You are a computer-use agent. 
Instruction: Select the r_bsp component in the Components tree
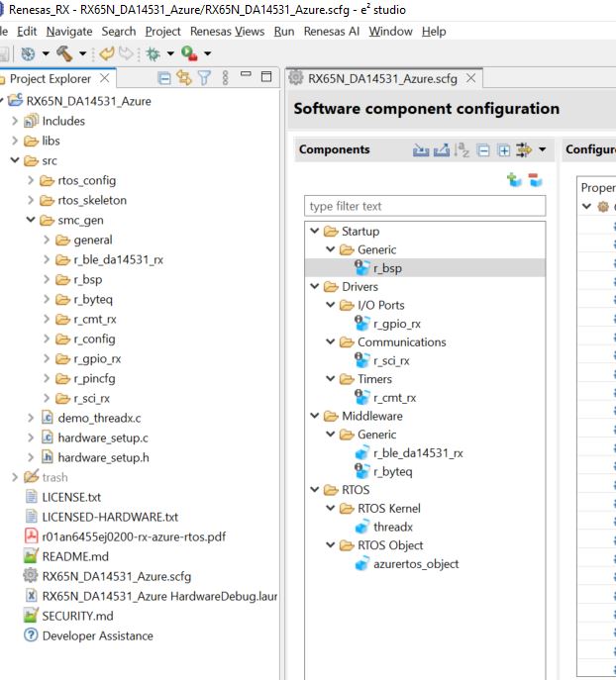coord(387,268)
